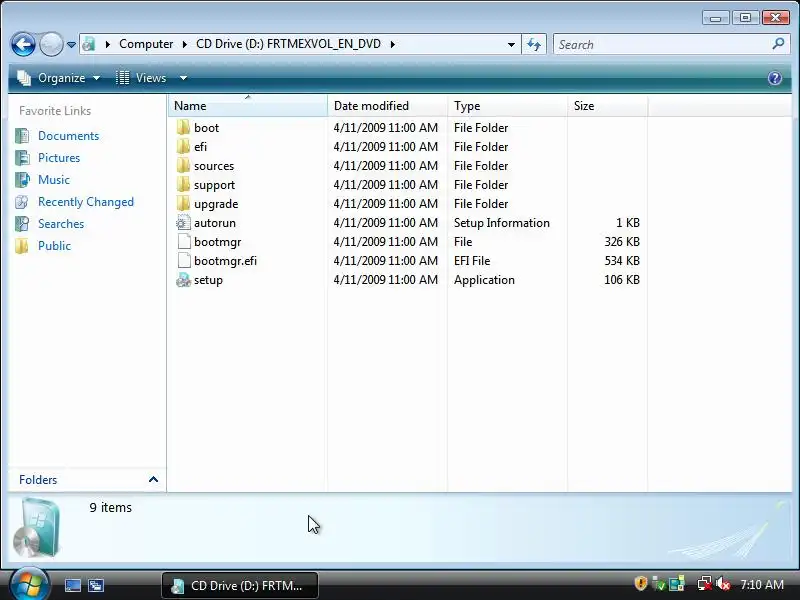800x600 pixels.
Task: Select CD Drive (D:) breadcrumb
Action: (x=288, y=44)
